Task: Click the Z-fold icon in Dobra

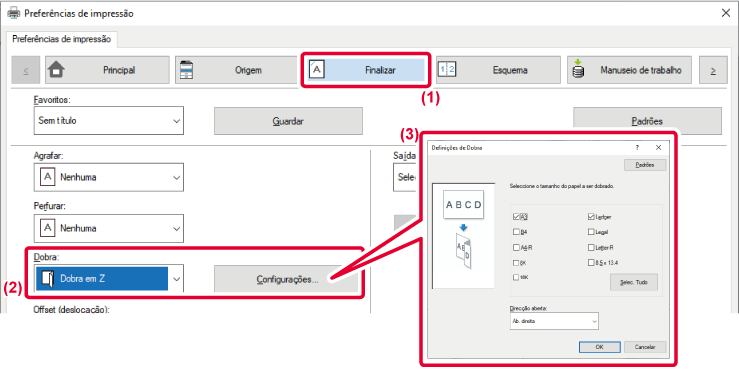Action: pos(47,279)
